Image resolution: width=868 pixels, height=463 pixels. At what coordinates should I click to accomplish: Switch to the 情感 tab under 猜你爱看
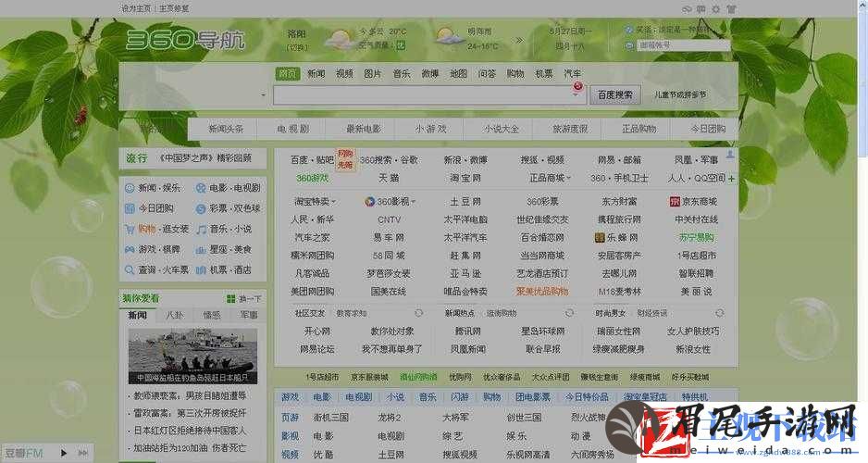click(x=212, y=315)
